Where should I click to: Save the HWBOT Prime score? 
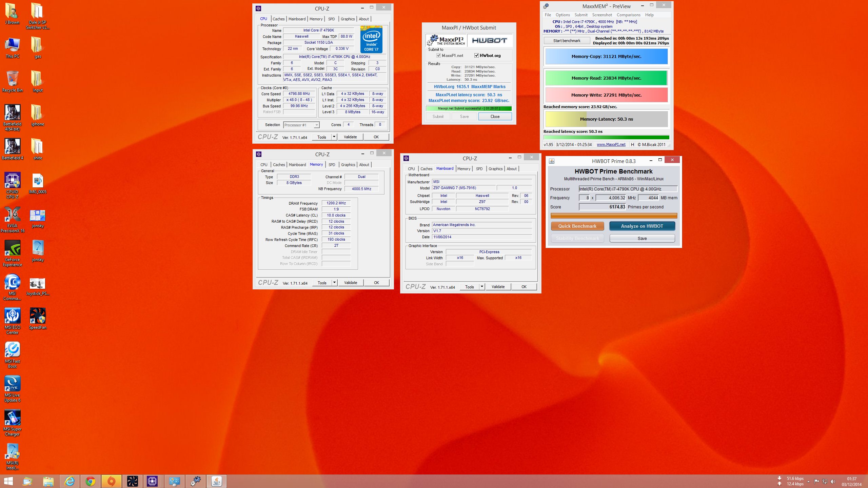(x=642, y=239)
